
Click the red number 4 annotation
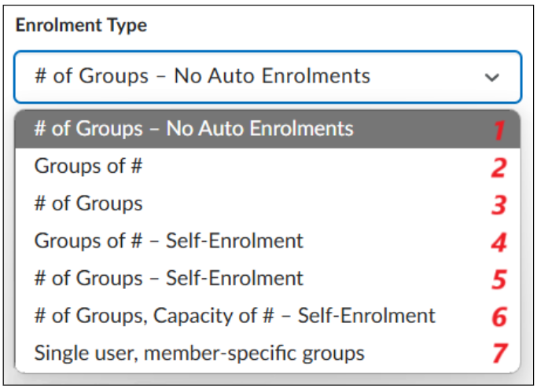click(499, 242)
